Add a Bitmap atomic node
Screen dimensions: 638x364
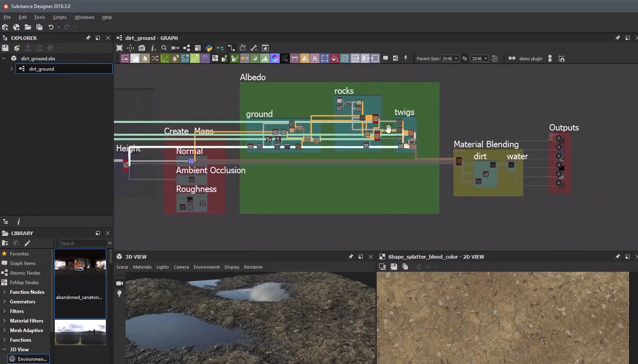click(x=125, y=58)
